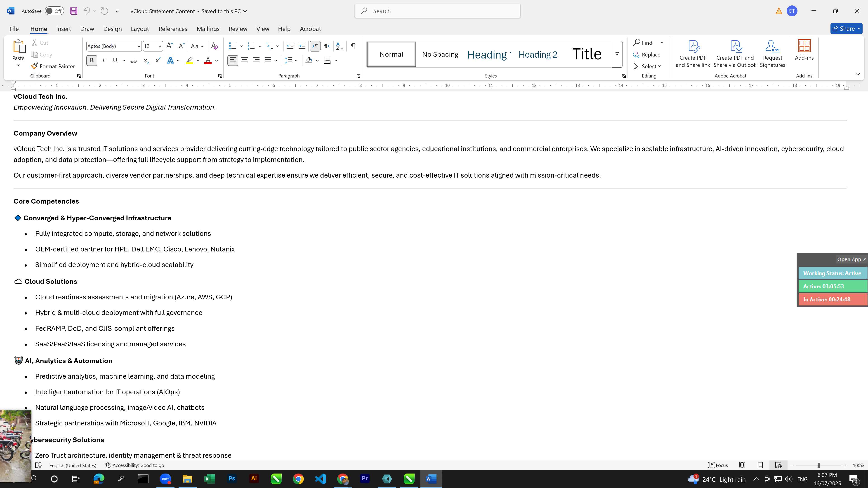This screenshot has width=868, height=488.
Task: Shrink font size with Shrink Font icon
Action: pyautogui.click(x=181, y=46)
